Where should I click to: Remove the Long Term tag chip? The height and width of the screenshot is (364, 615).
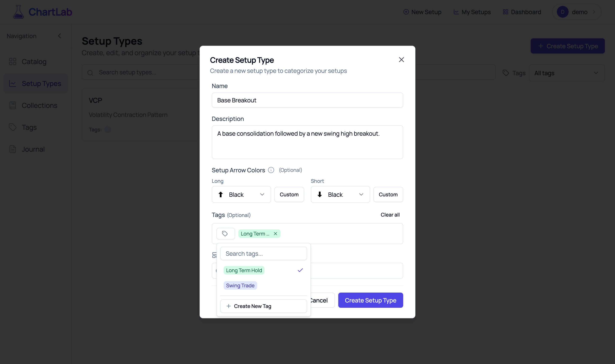coord(275,234)
